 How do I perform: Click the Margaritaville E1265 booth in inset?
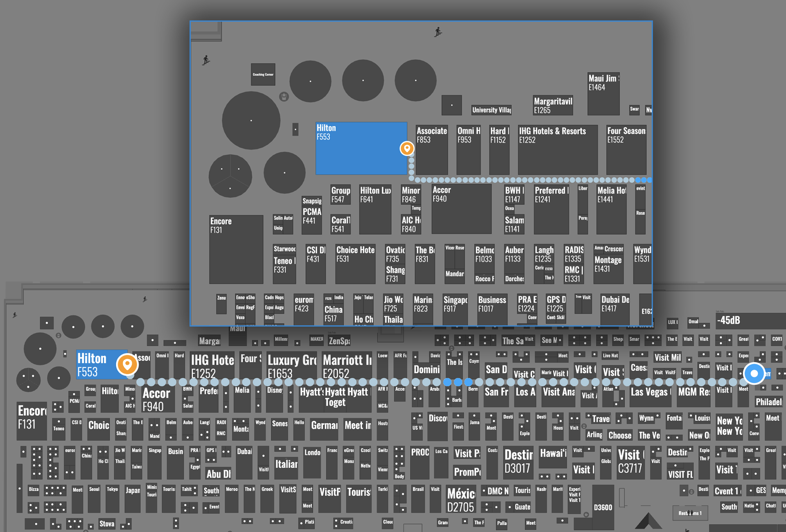[x=553, y=105]
